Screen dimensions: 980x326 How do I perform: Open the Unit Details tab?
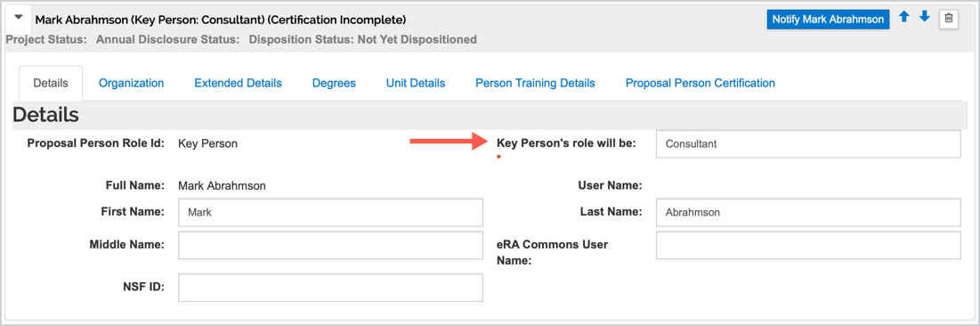point(416,83)
